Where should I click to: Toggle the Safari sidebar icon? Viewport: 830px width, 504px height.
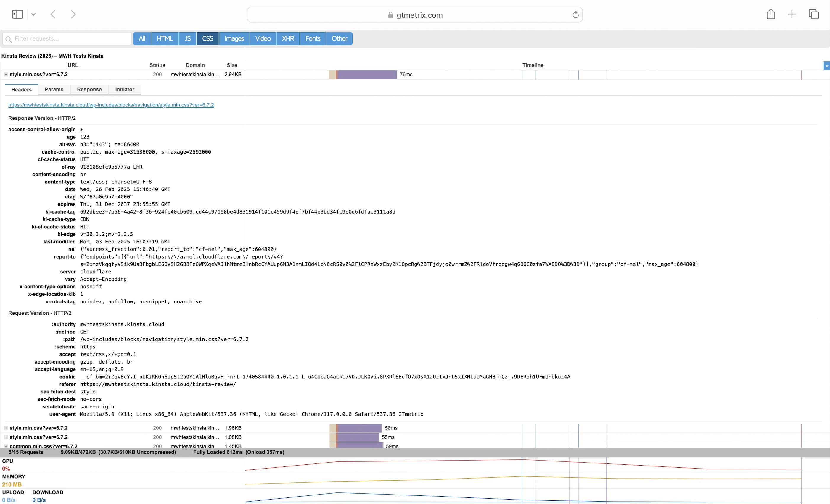click(x=17, y=14)
